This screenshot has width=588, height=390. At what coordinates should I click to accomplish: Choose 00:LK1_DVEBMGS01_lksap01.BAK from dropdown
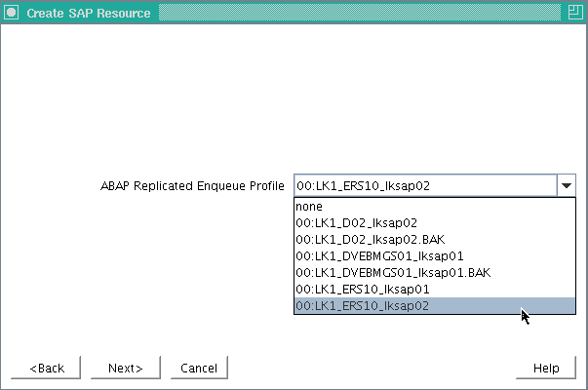pyautogui.click(x=435, y=272)
